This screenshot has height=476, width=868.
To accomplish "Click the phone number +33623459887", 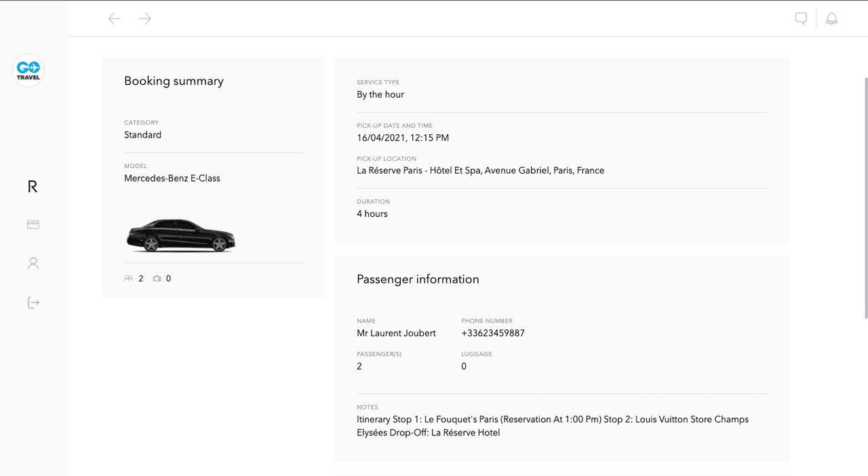I will coord(493,333).
